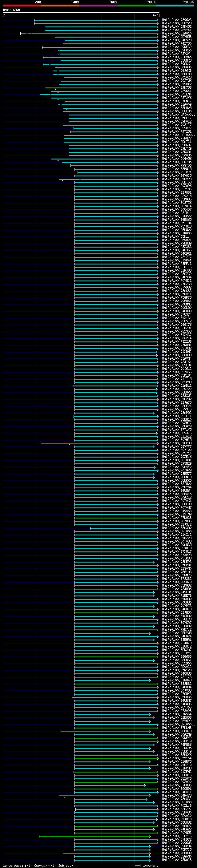Click the cyan ~100% identity legend bar
The width and height of the screenshot is (197, 868).
(x=175, y=6)
